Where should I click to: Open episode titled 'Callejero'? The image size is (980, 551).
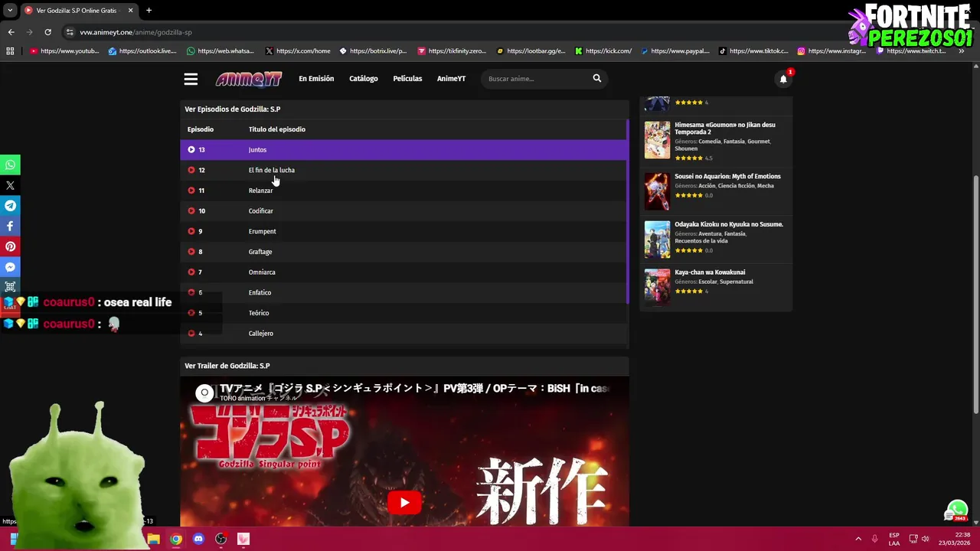(260, 333)
